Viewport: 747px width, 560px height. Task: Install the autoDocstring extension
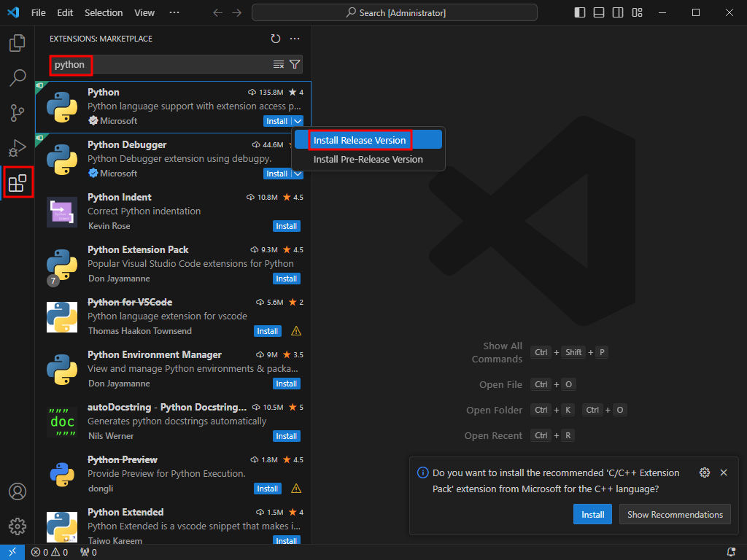pos(286,436)
